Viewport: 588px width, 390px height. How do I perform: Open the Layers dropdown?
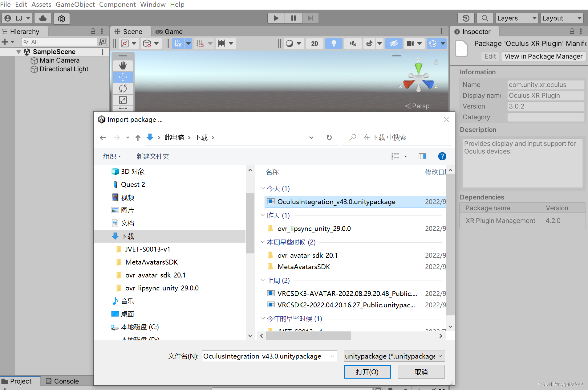[x=517, y=18]
